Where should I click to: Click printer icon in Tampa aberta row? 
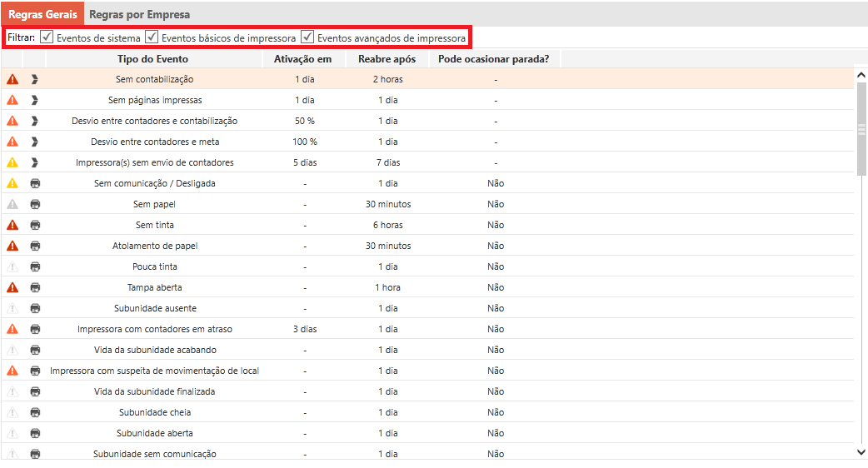tap(35, 287)
